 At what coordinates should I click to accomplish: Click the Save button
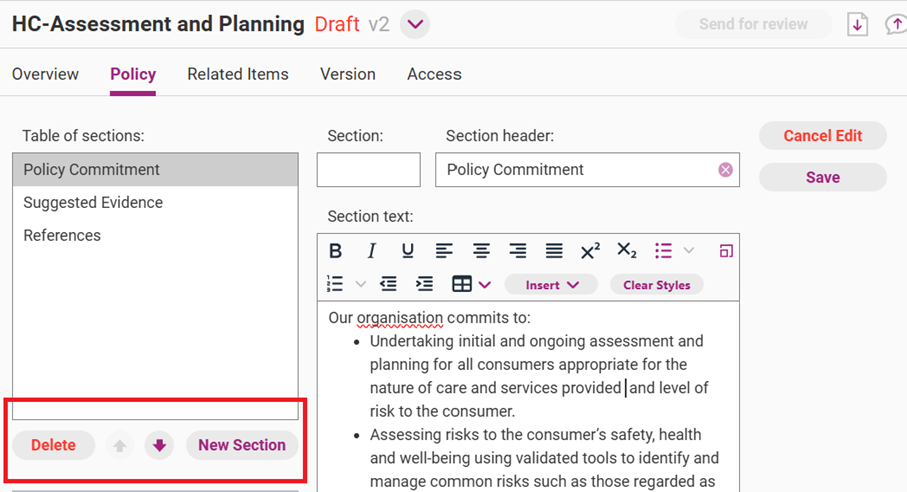pyautogui.click(x=822, y=177)
